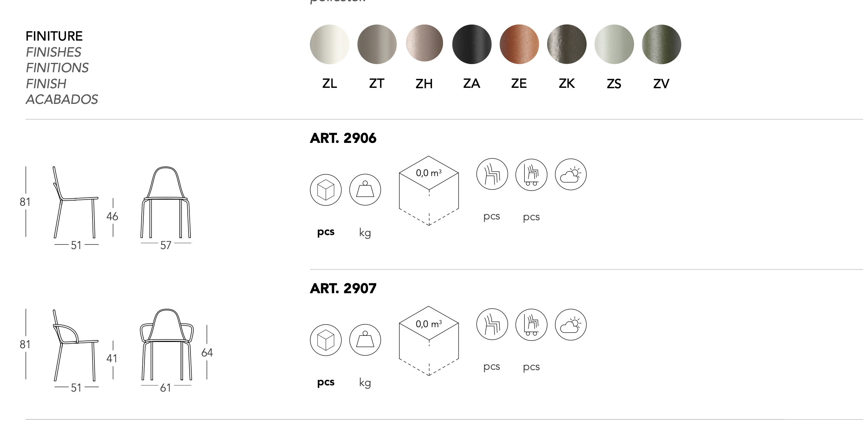This screenshot has width=868, height=424.
Task: Click the ART. 2907 heading
Action: (x=343, y=289)
